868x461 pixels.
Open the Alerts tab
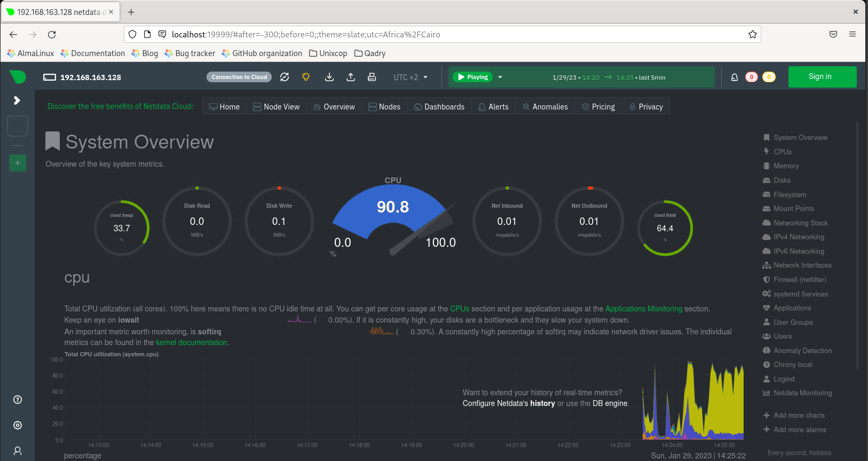click(x=493, y=106)
